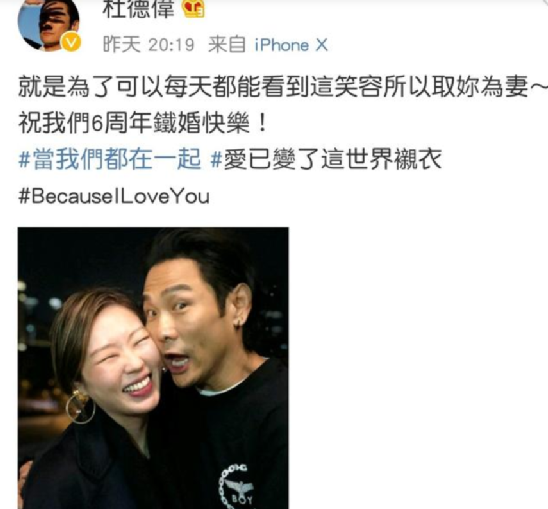
Task: Click the # symbol before 愛已變了
Action: tap(217, 160)
